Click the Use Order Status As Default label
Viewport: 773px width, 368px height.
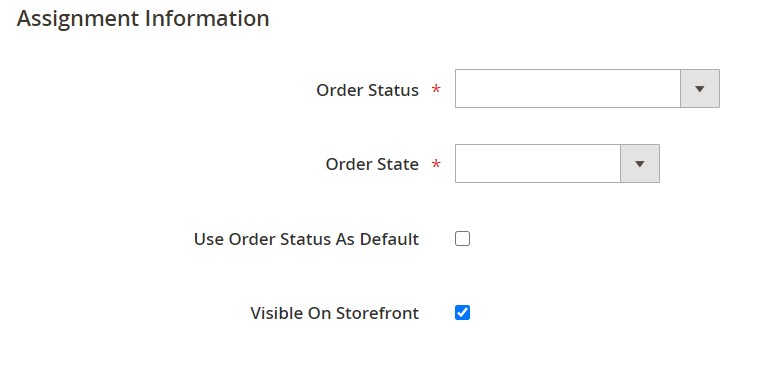(306, 239)
